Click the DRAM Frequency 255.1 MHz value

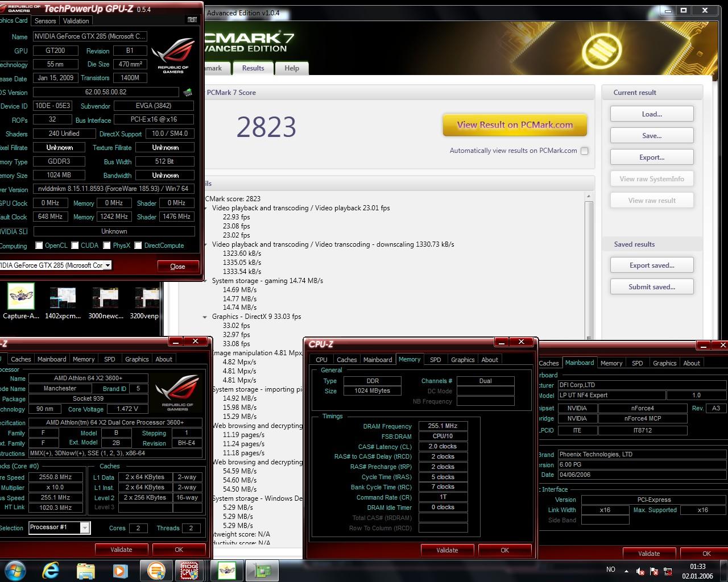coord(442,426)
